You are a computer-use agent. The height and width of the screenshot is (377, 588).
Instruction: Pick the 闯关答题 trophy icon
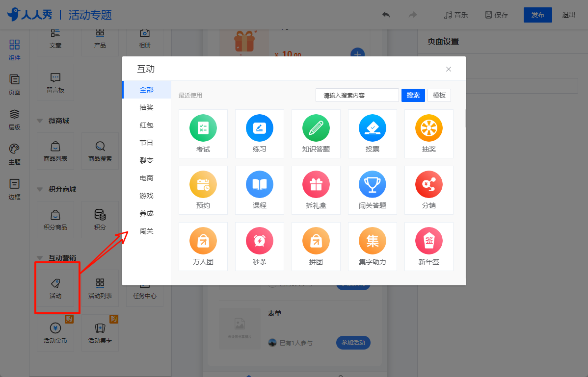(373, 184)
